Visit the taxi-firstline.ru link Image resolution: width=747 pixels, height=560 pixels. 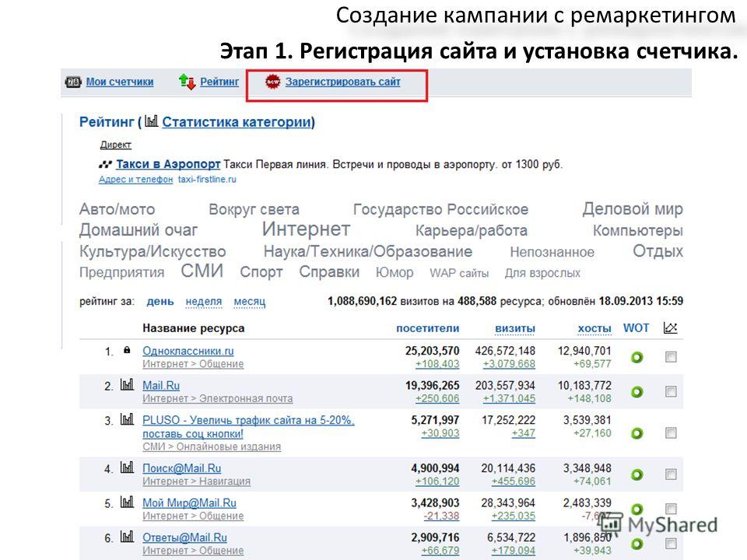click(207, 180)
